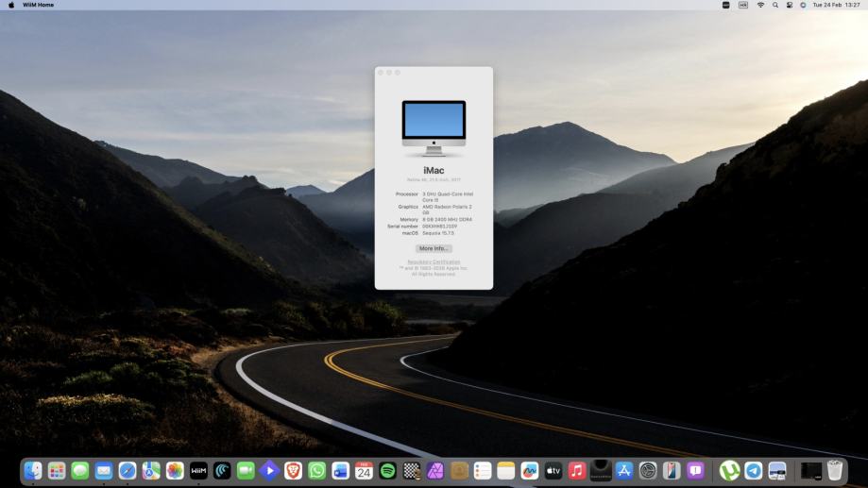Image resolution: width=868 pixels, height=488 pixels.
Task: Launch WhatsApp from the Dock
Action: pyautogui.click(x=316, y=470)
